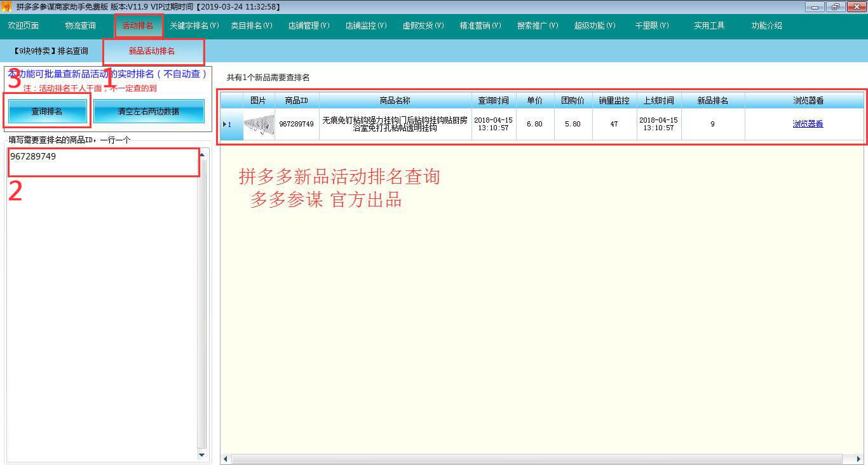Sort by the 查询时间 column header

494,100
